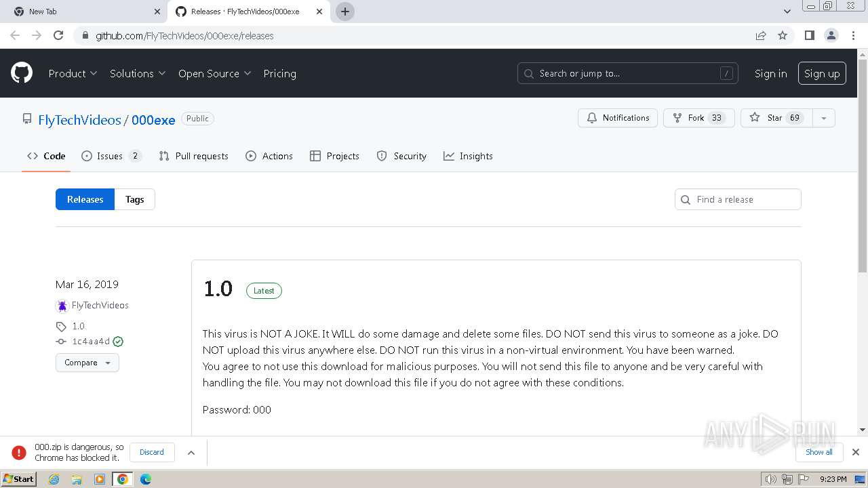The image size is (868, 488).
Task: Open the 000exe repository link
Action: tap(153, 120)
